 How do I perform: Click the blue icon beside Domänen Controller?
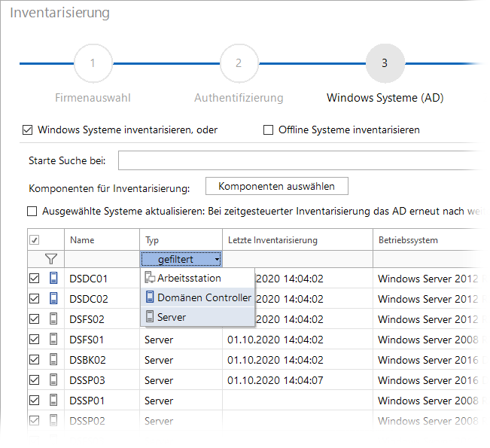tap(150, 297)
